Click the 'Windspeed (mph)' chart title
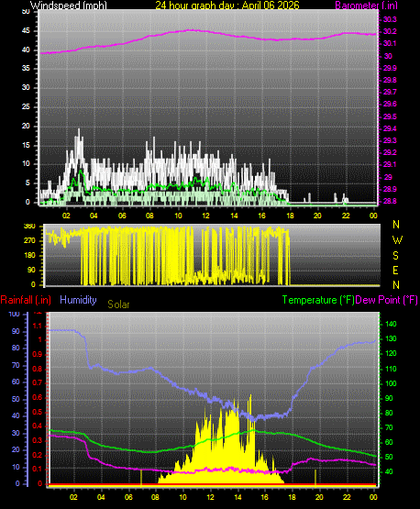This screenshot has width=420, height=509. coord(69,6)
